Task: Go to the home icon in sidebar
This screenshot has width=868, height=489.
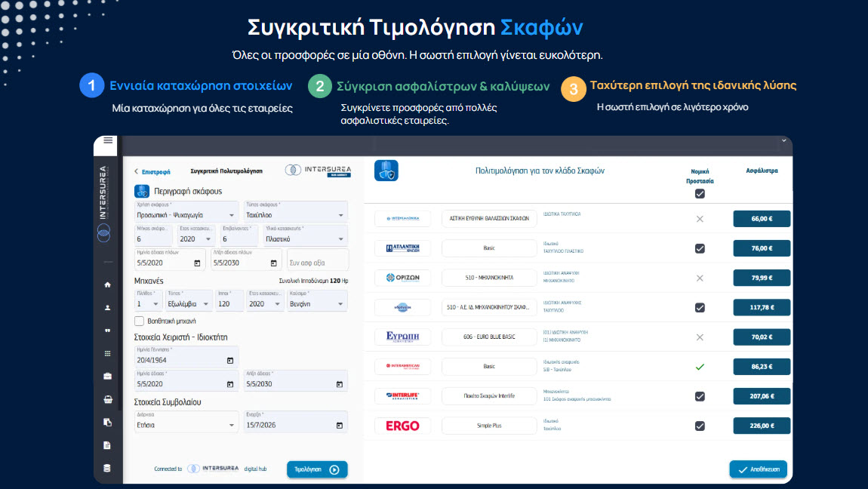Action: (x=107, y=285)
